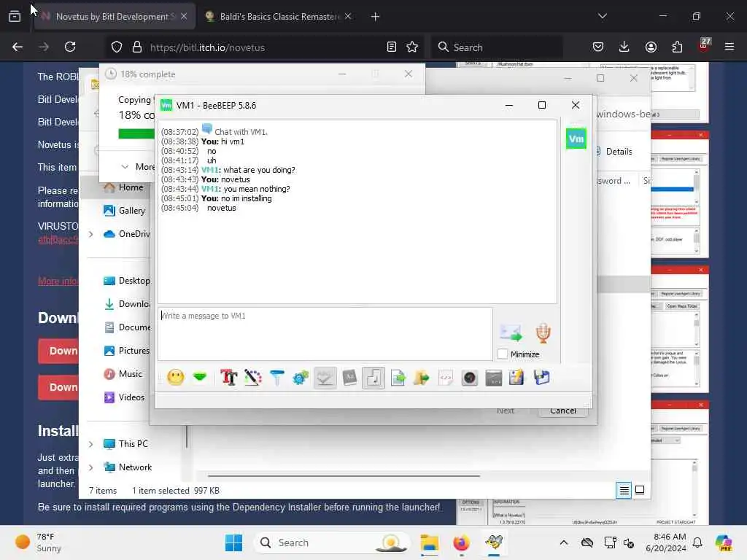Expand the OneDrive tree node
747x560 pixels.
[90, 234]
